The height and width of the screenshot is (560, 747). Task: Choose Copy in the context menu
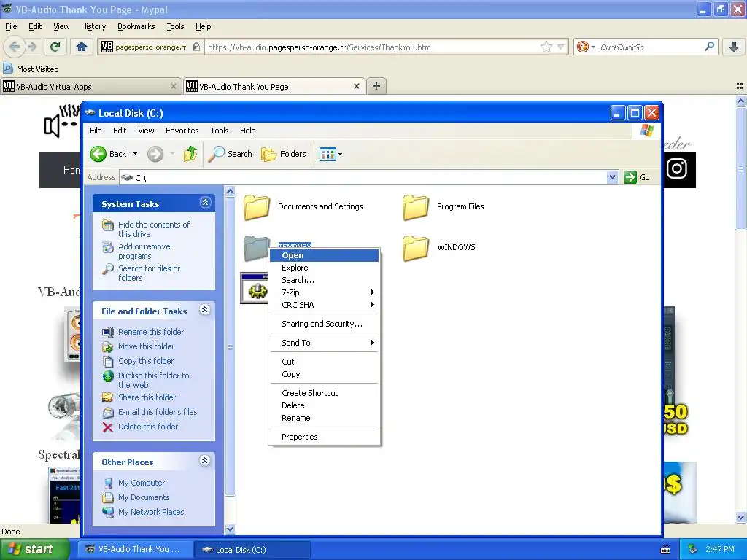point(325,374)
